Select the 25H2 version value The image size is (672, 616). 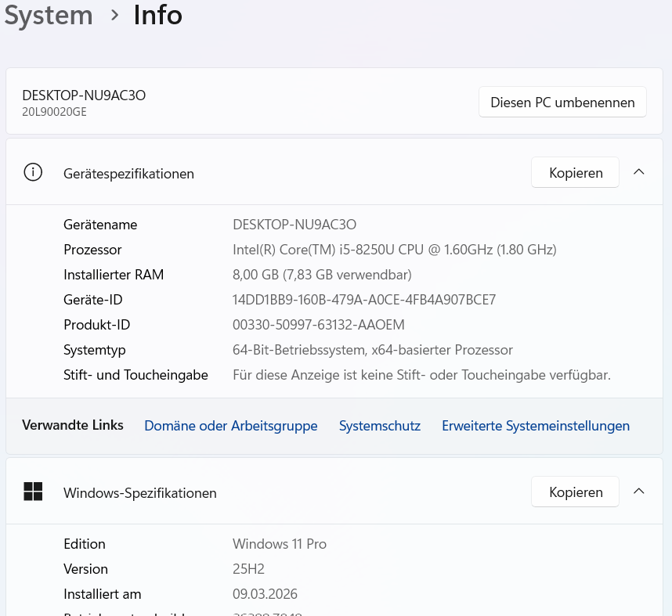tap(248, 569)
